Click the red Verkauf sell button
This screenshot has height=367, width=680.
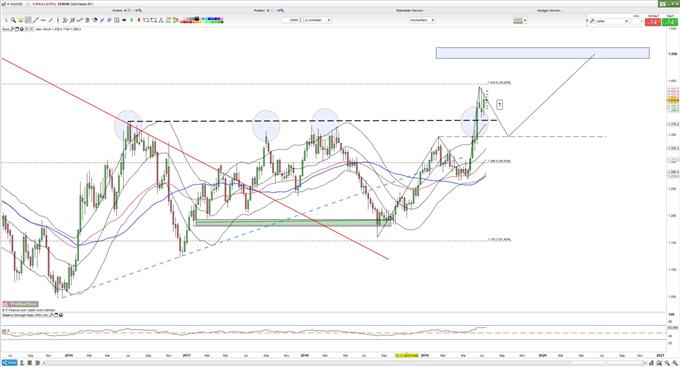point(653,21)
